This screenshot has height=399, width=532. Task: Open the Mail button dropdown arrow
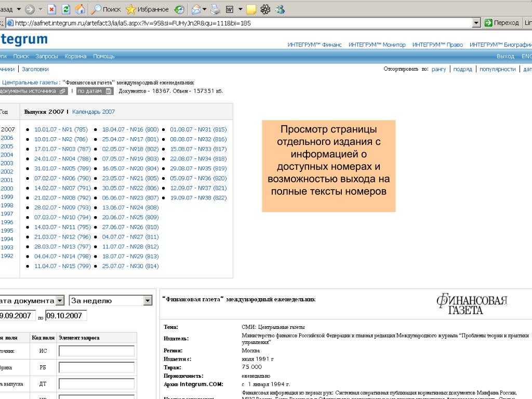click(204, 9)
